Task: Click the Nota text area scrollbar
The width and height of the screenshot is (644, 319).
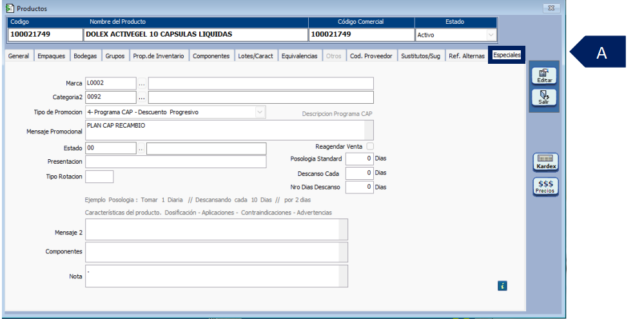Action: tap(344, 276)
